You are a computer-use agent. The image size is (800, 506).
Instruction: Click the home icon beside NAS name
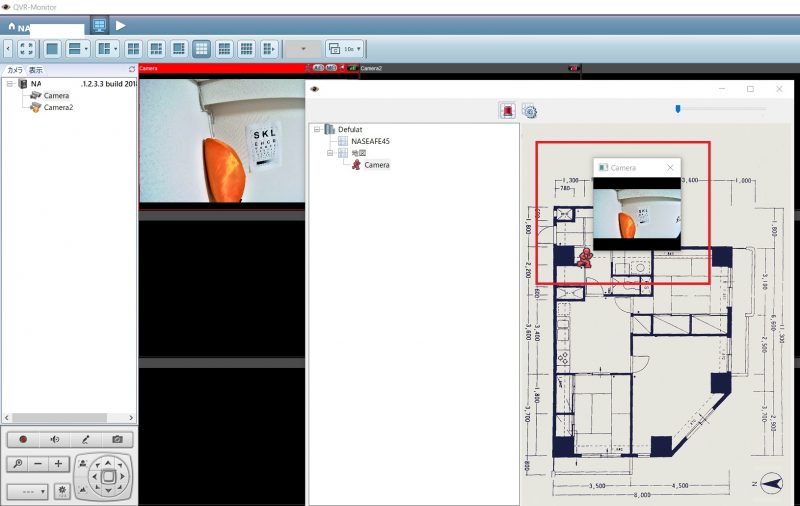click(11, 26)
